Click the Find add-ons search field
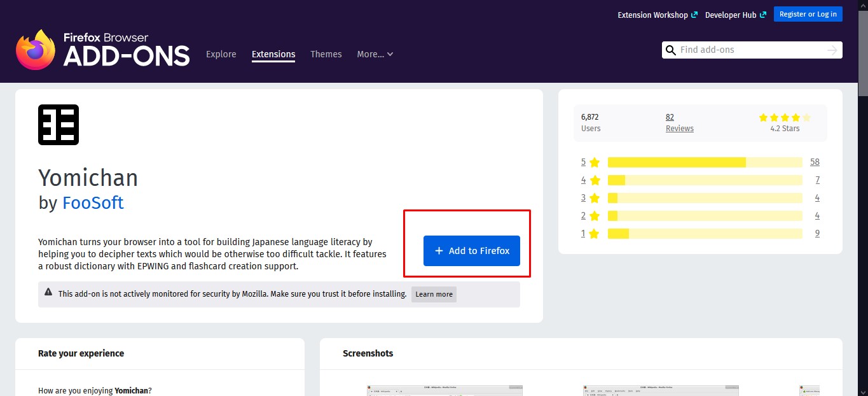868x396 pixels. [x=752, y=50]
